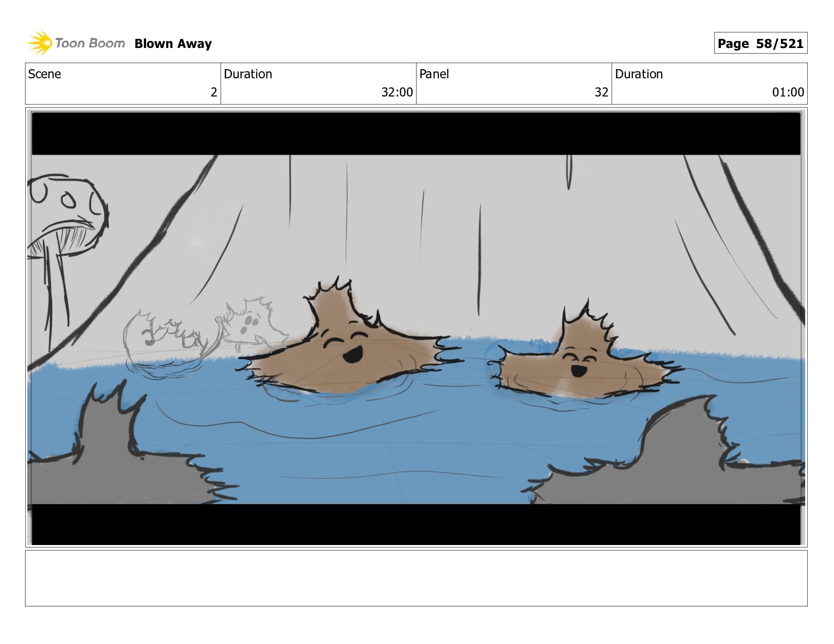
Task: Click the Page 58/521 indicator
Action: [760, 43]
